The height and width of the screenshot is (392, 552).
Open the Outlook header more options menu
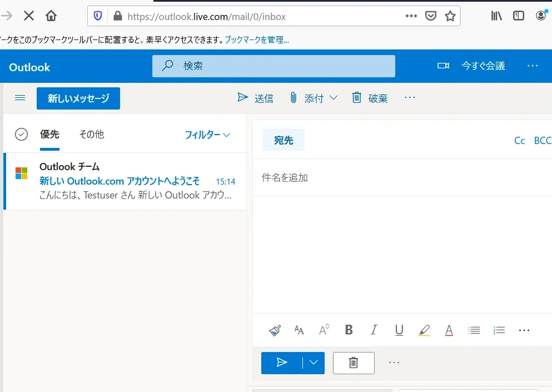tap(533, 66)
